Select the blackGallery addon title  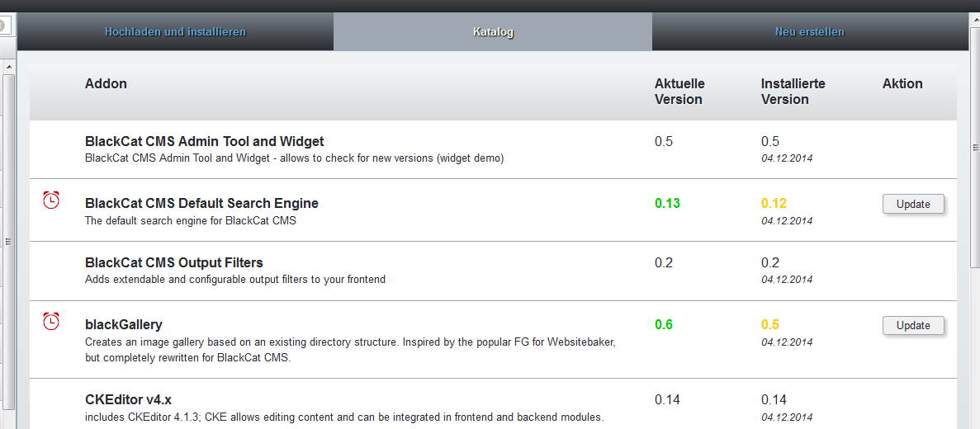pyautogui.click(x=123, y=325)
